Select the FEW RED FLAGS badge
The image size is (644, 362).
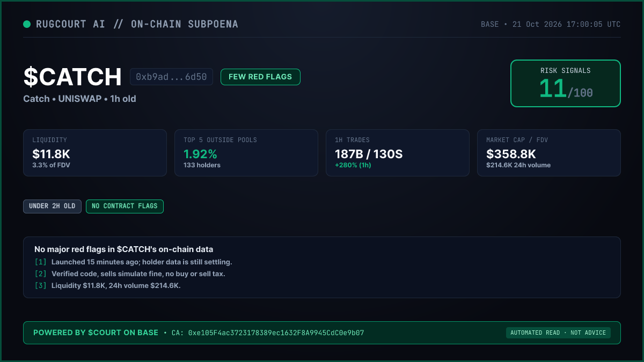point(260,77)
